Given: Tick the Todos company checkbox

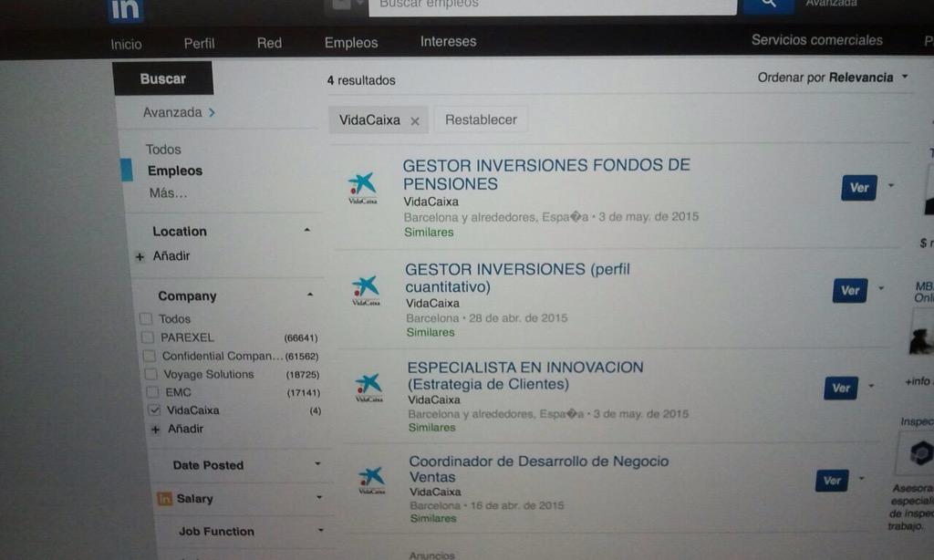Looking at the screenshot, I should 146,318.
